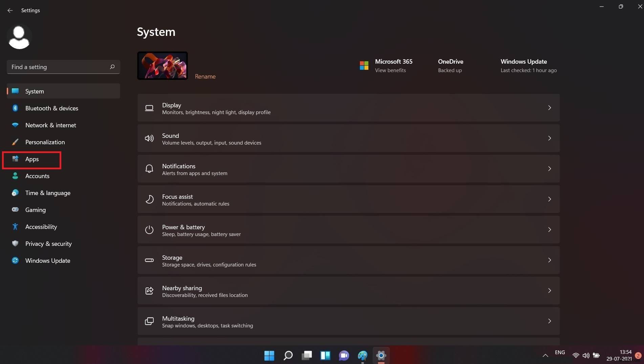Click the Wi-Fi icon in system tray
The image size is (644, 364).
coord(576,356)
